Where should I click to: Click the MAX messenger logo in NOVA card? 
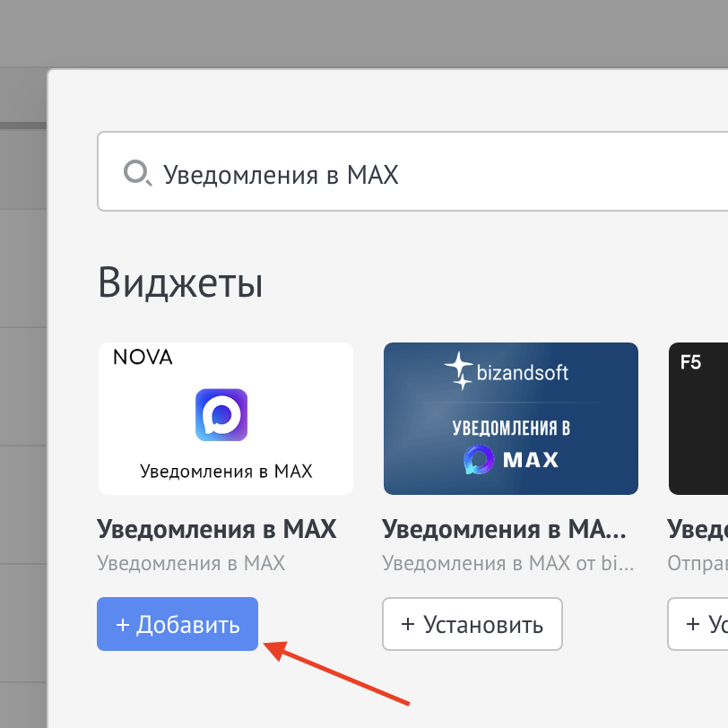pyautogui.click(x=221, y=414)
